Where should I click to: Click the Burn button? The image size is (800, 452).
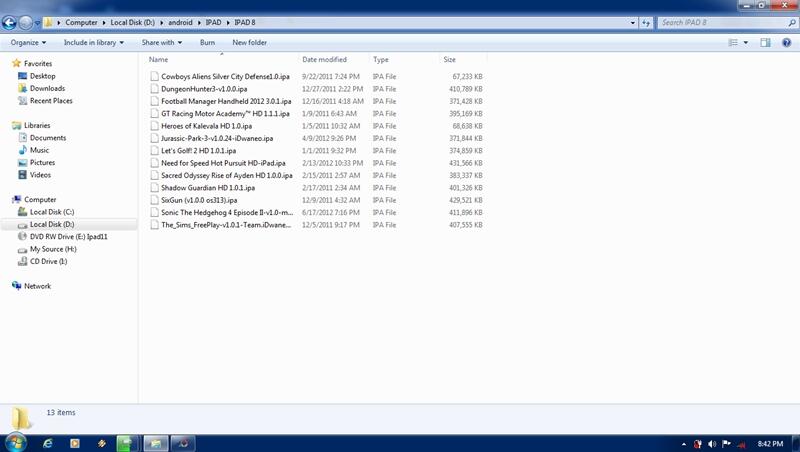[x=207, y=42]
